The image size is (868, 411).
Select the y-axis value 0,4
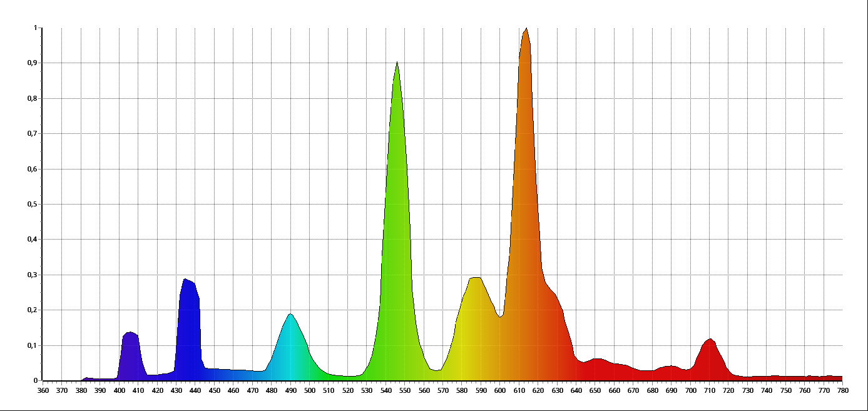33,240
